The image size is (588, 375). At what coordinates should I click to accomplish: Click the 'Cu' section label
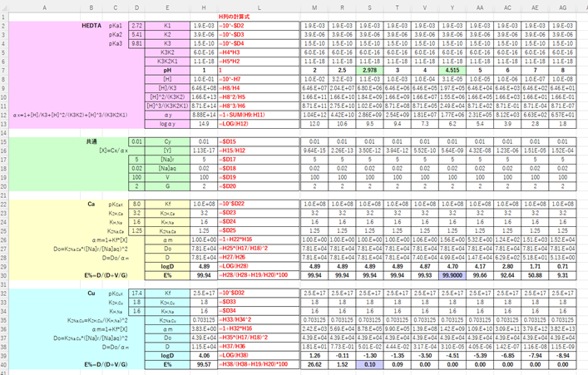click(91, 294)
